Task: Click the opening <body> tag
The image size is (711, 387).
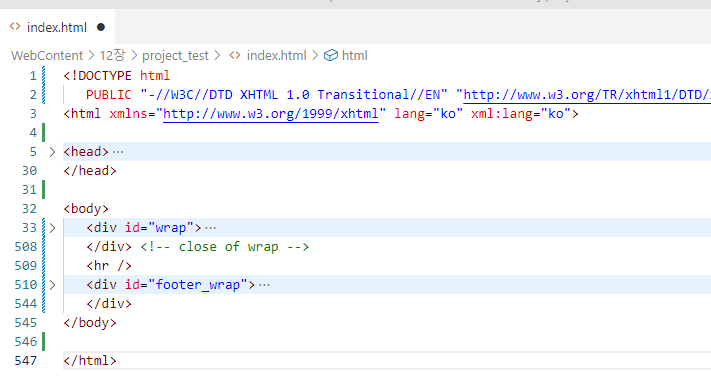Action: click(86, 209)
